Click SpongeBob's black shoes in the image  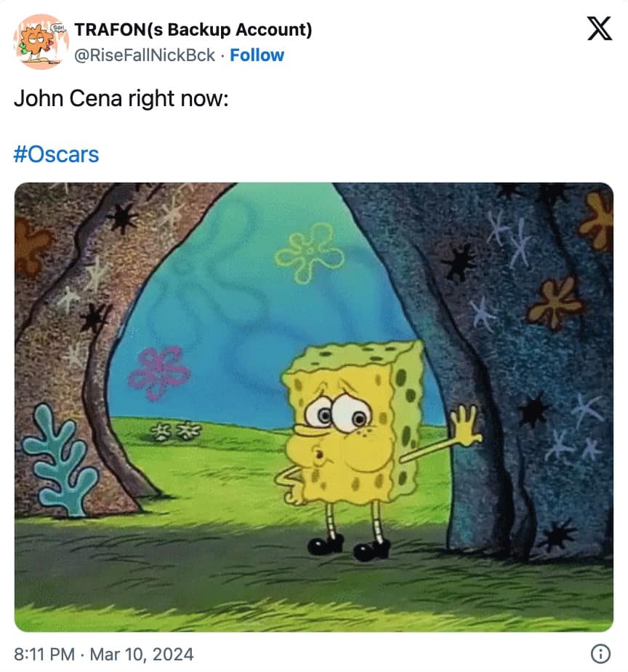[349, 547]
